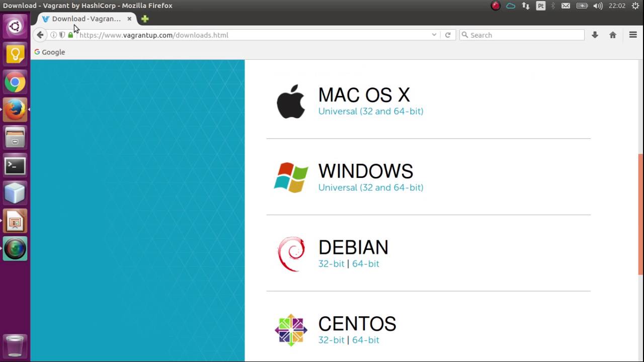Open the system session gear menu
Screen dimensions: 644x362
[635, 6]
